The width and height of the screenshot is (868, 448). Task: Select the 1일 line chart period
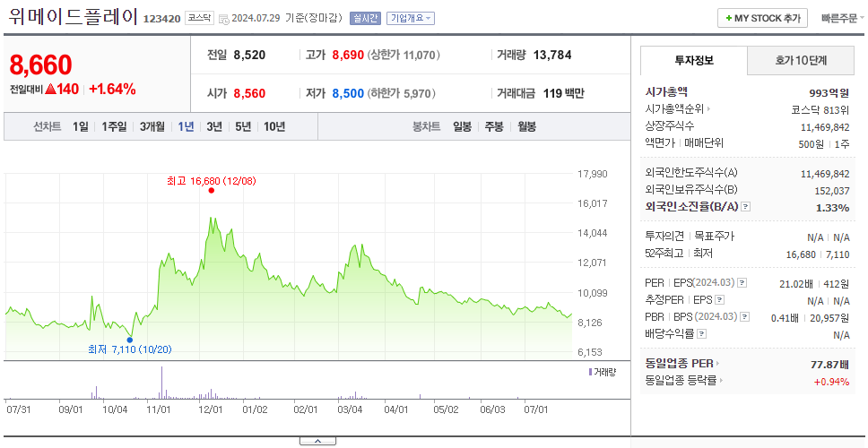coord(81,126)
